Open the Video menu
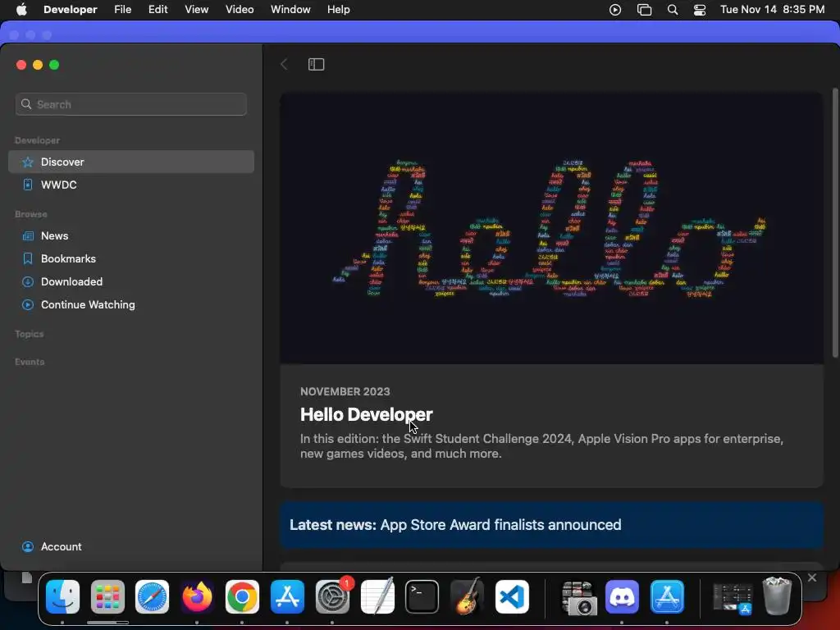 point(240,10)
